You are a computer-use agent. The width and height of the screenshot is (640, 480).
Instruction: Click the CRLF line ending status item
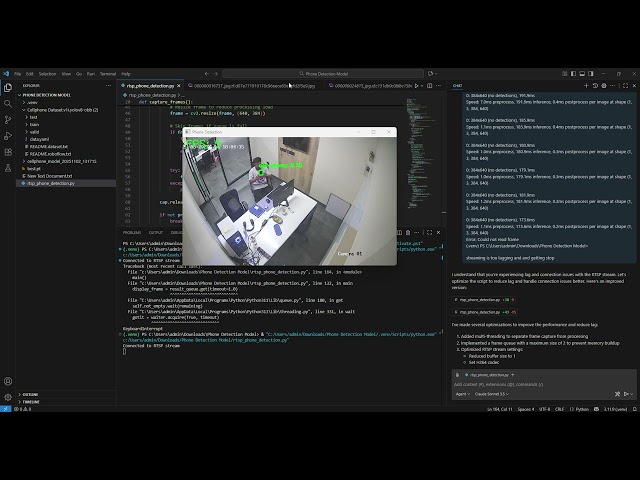pyautogui.click(x=559, y=409)
